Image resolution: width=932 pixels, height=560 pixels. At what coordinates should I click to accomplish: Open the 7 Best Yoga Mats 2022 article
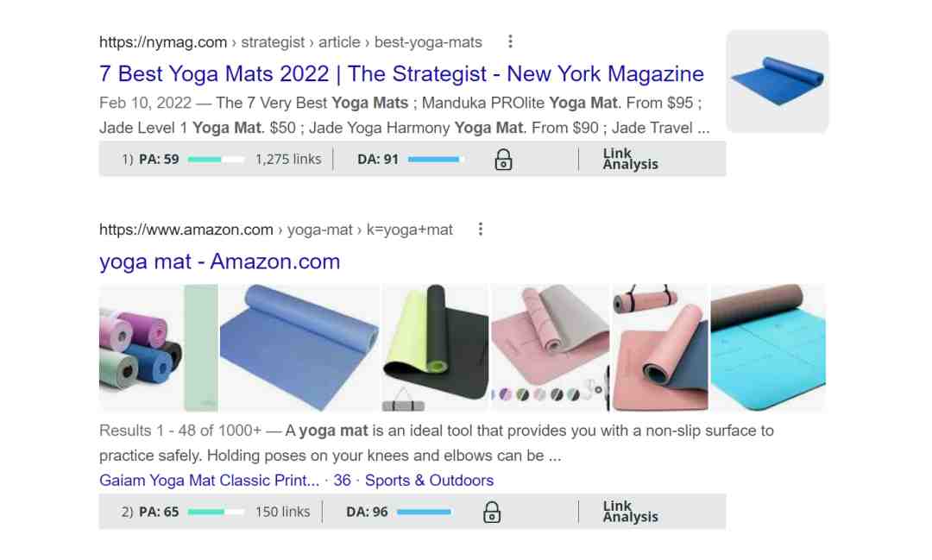(x=401, y=73)
